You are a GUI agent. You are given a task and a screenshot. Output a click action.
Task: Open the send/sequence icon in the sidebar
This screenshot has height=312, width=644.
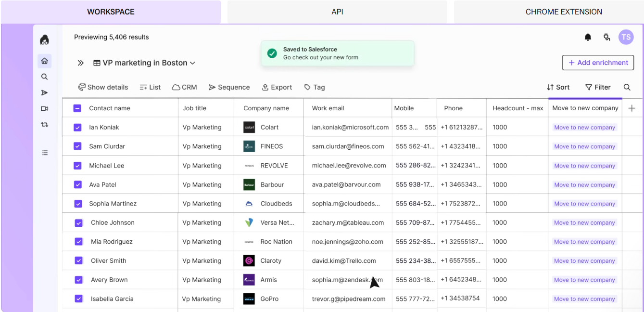click(44, 92)
